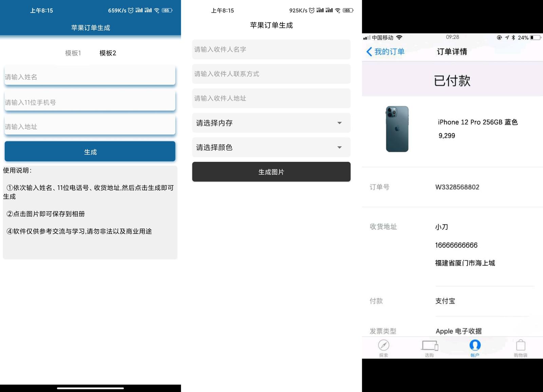Focus the name input field 请输入姓名
This screenshot has height=392, width=543.
point(90,77)
